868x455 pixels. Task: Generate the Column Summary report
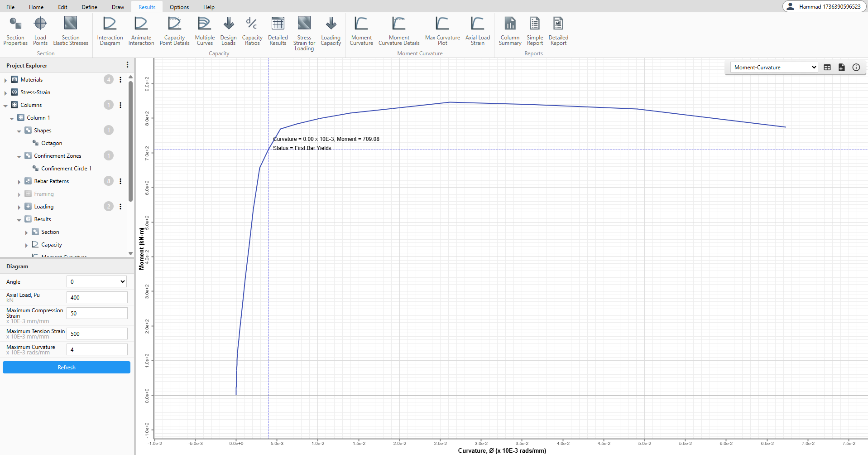(510, 31)
